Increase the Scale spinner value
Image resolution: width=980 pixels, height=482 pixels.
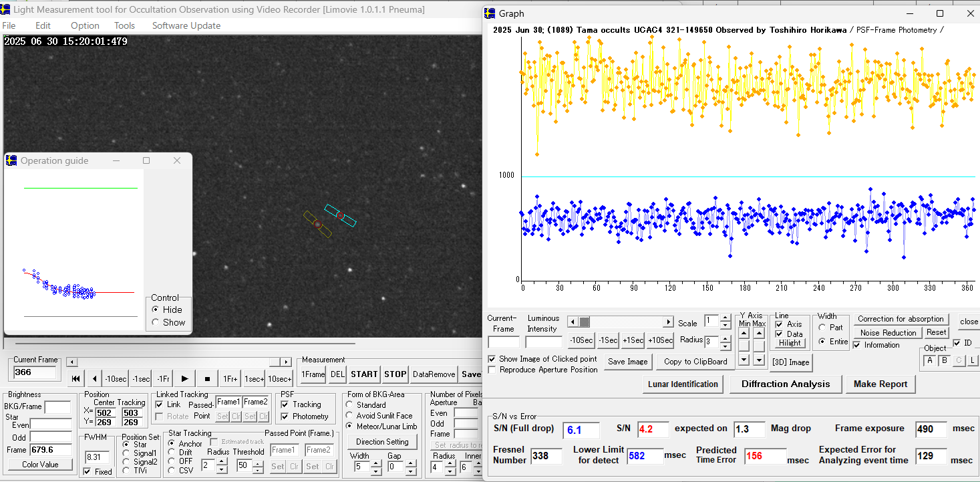725,318
